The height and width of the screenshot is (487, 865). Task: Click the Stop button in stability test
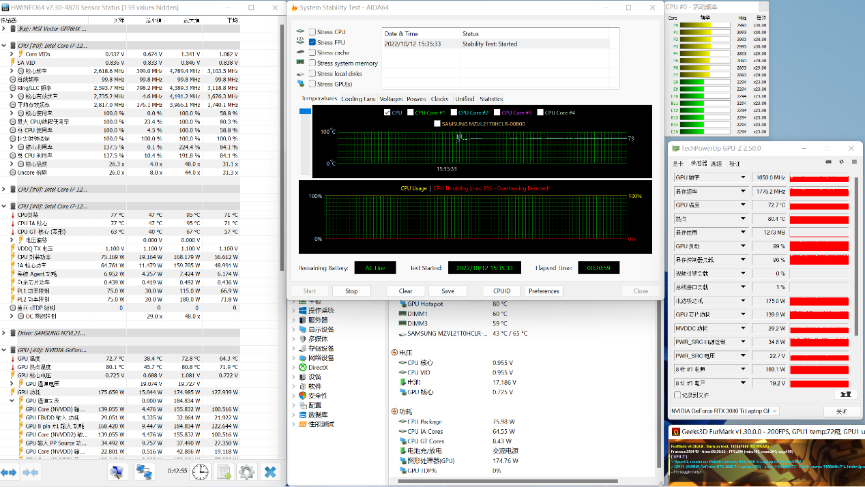tap(351, 291)
